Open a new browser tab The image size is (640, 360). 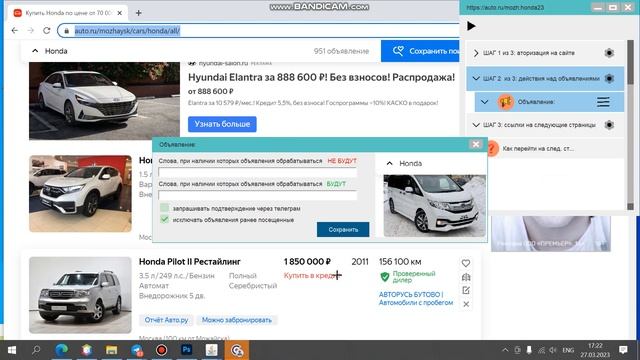(x=138, y=13)
